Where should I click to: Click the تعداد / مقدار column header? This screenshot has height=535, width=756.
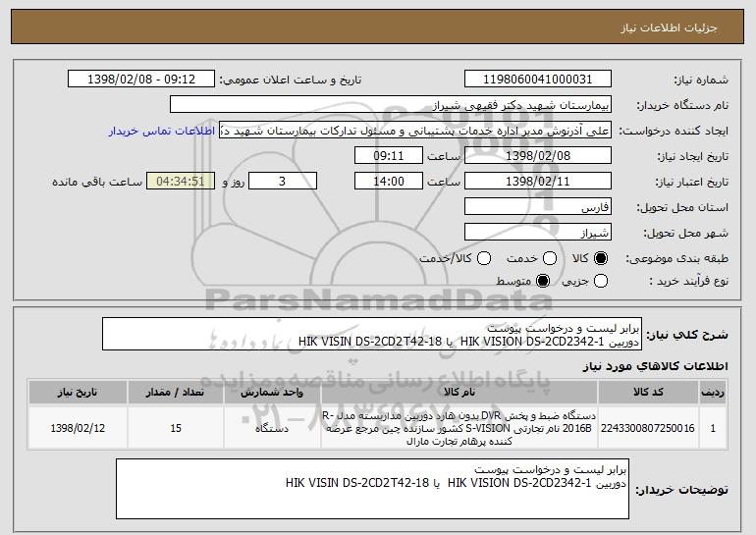(176, 393)
